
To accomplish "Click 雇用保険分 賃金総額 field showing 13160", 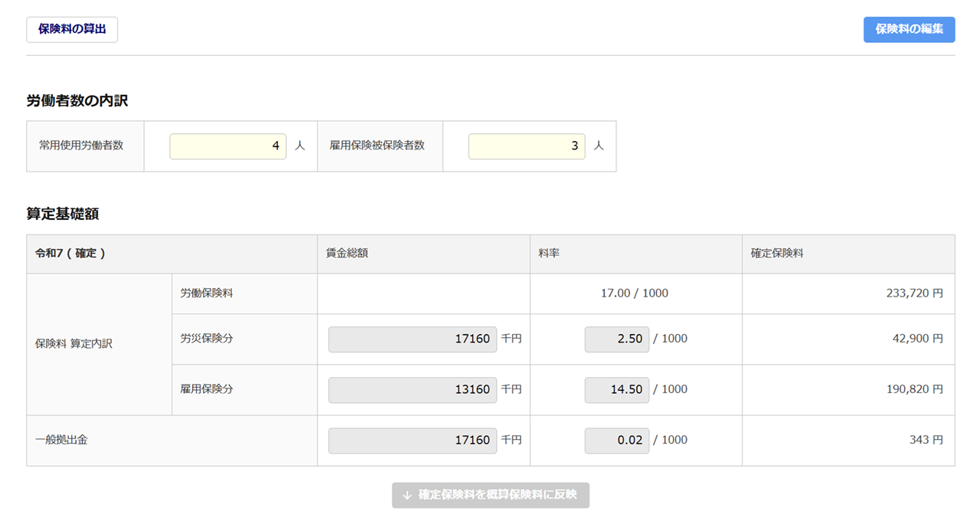I will pos(412,389).
